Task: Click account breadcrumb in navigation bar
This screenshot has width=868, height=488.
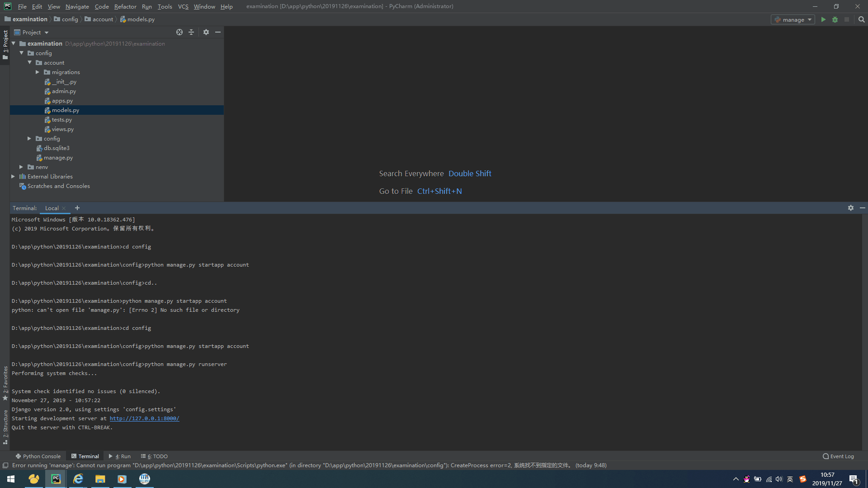Action: coord(99,19)
